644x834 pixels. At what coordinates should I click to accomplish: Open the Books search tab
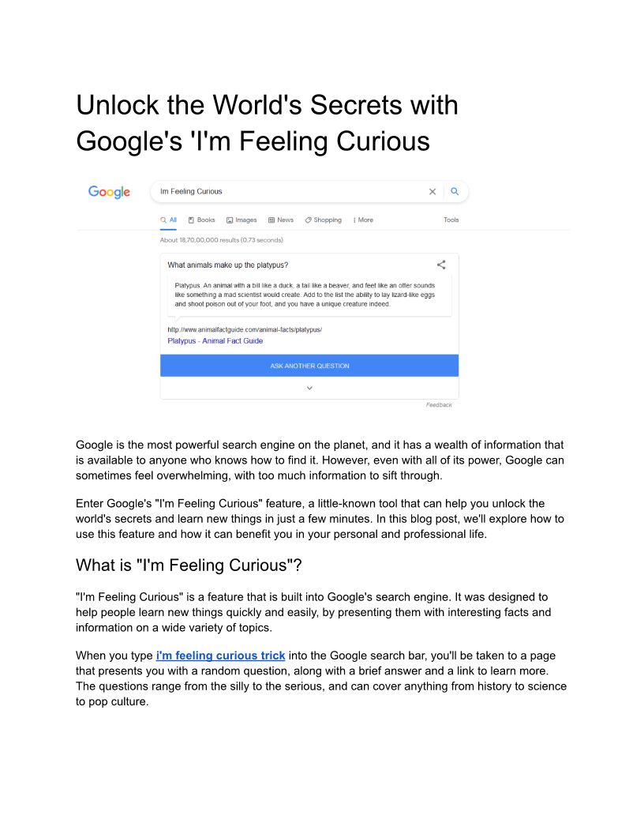[201, 220]
